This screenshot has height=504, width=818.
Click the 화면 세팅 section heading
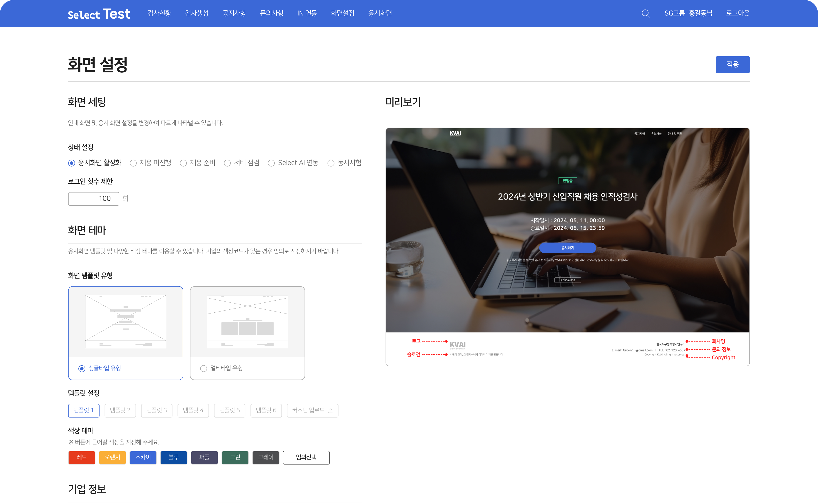tap(87, 102)
